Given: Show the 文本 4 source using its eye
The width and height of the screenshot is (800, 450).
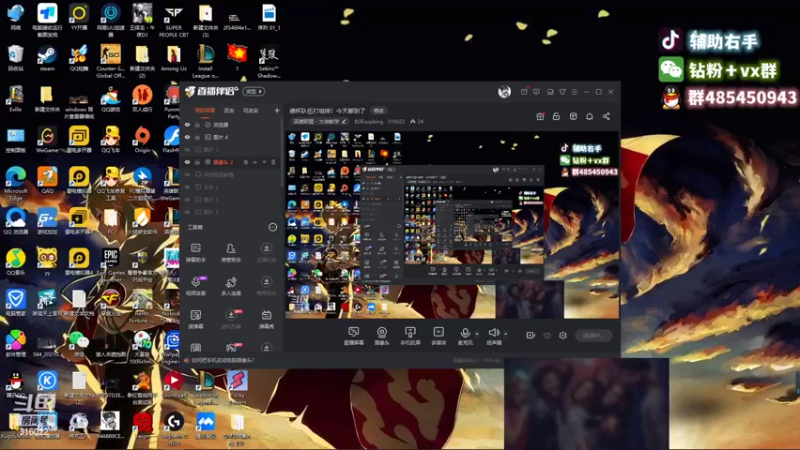Looking at the screenshot, I should (187, 187).
